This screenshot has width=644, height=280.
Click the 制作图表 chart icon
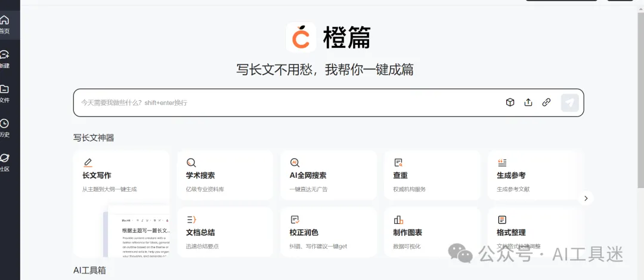click(x=398, y=220)
